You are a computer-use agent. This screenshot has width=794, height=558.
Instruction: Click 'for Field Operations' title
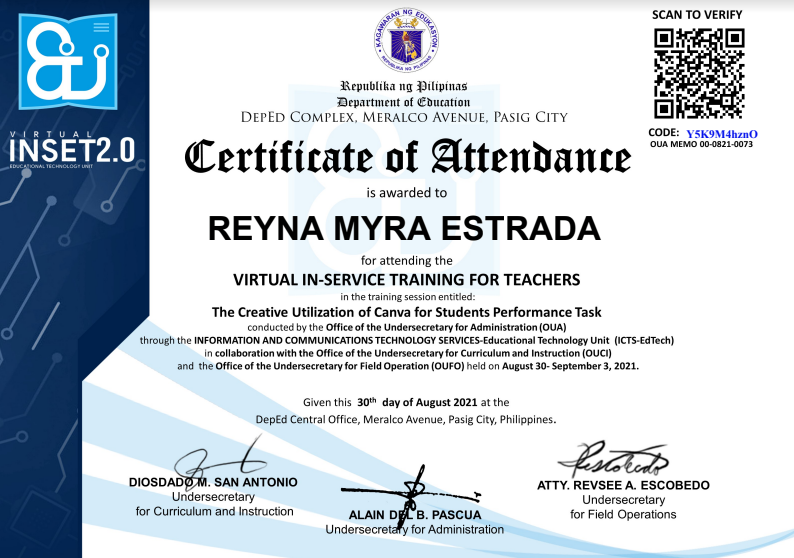(623, 514)
